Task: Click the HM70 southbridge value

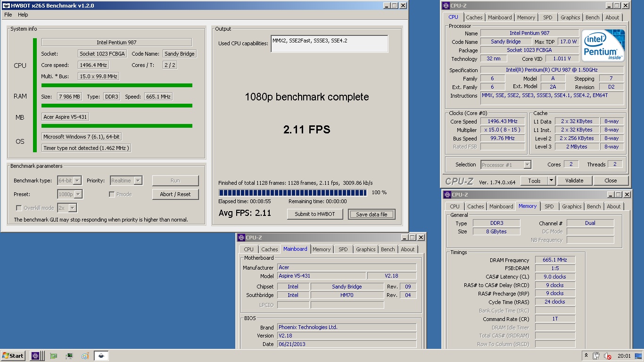Action: pos(347,295)
